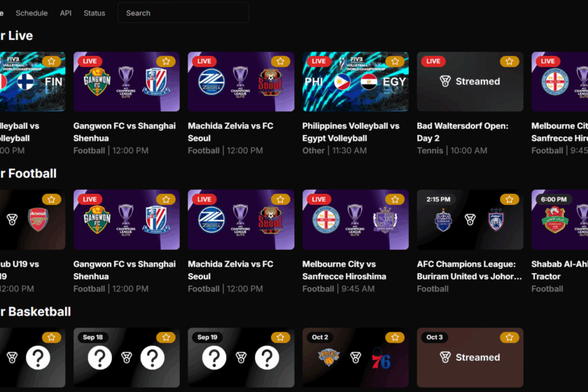Star the Sep 18 basketball card
Viewport: 588px width, 392px height.
(166, 337)
